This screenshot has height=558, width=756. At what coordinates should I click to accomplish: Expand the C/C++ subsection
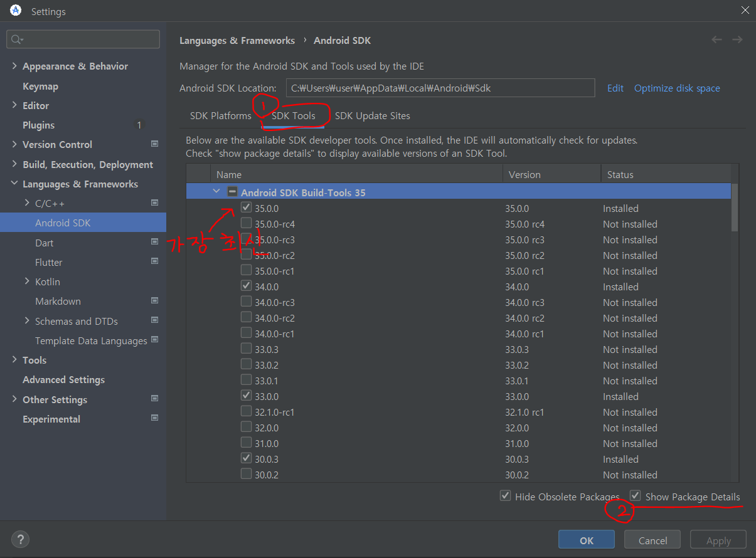point(27,203)
